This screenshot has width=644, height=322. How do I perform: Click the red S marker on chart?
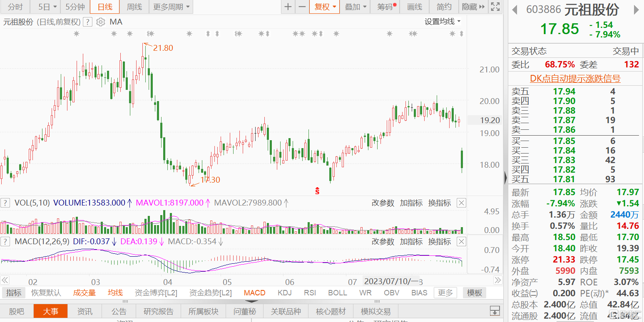point(317,191)
